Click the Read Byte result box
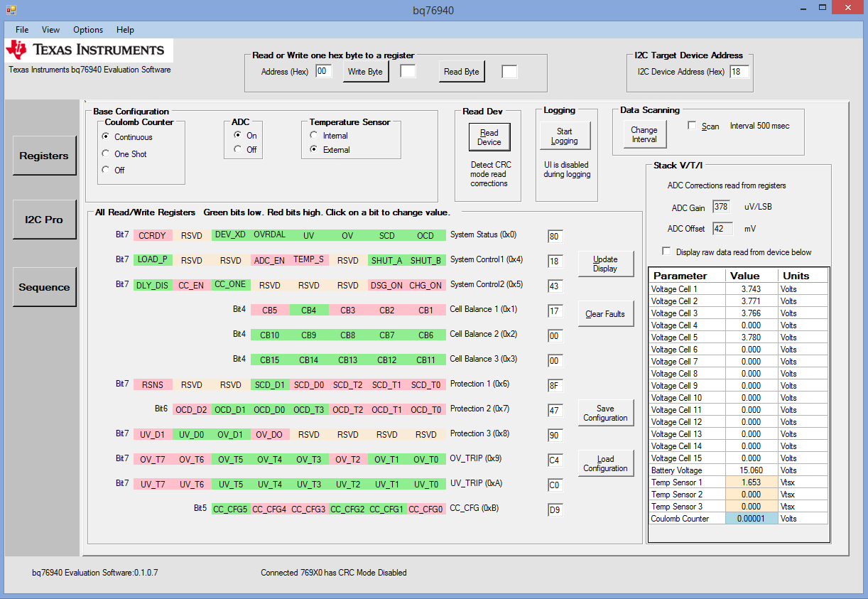Screen dimensions: 868x599 (509, 71)
